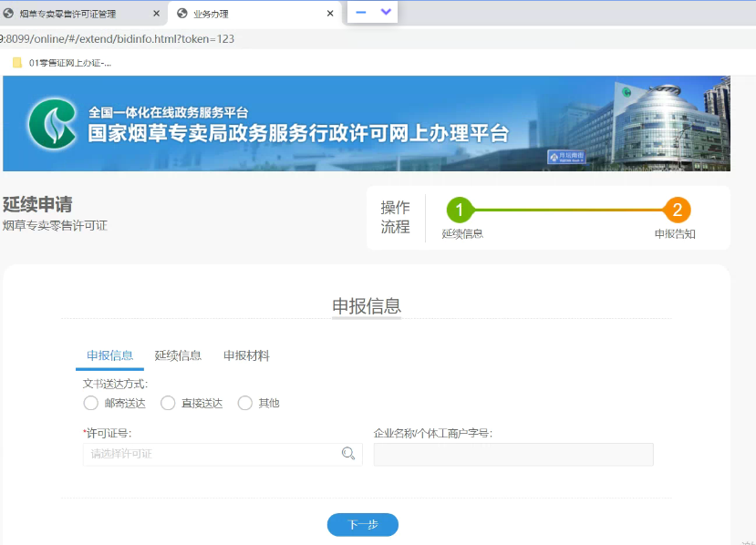756x545 pixels.
Task: Click the 申报信息 section heading
Action: click(367, 305)
